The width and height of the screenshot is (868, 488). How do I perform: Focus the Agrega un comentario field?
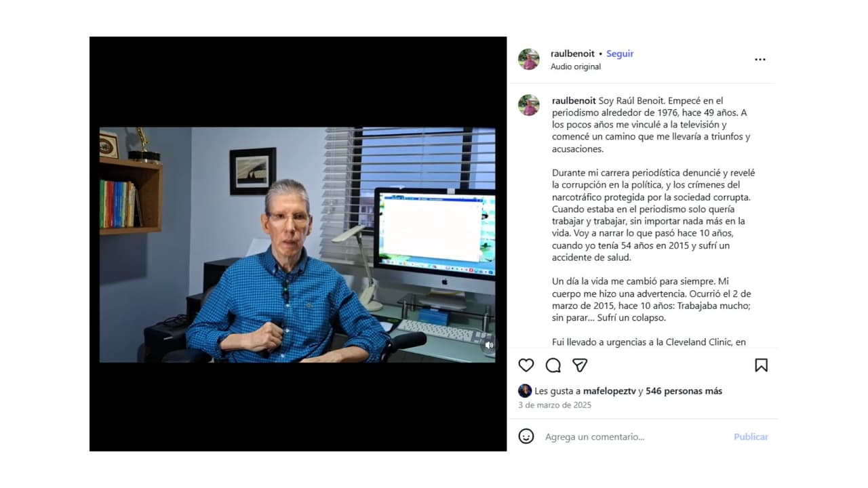pyautogui.click(x=634, y=437)
